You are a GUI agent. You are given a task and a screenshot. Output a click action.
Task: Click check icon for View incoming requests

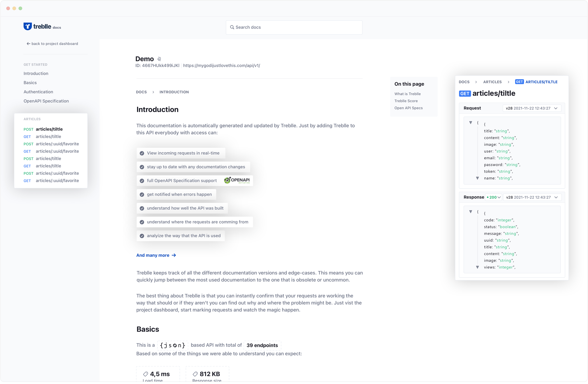tap(142, 153)
